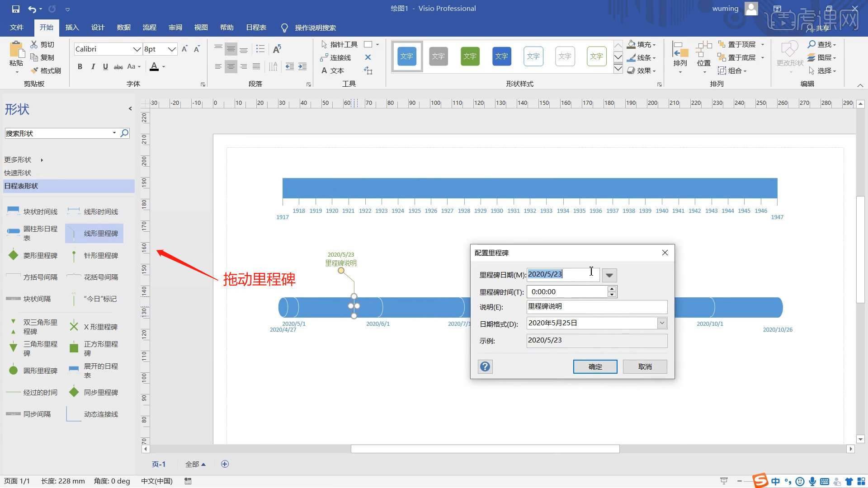
Task: Select the X Milestone shape
Action: [94, 327]
